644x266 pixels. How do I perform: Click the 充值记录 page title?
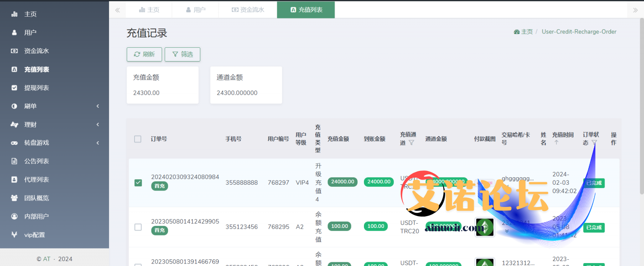pyautogui.click(x=147, y=33)
